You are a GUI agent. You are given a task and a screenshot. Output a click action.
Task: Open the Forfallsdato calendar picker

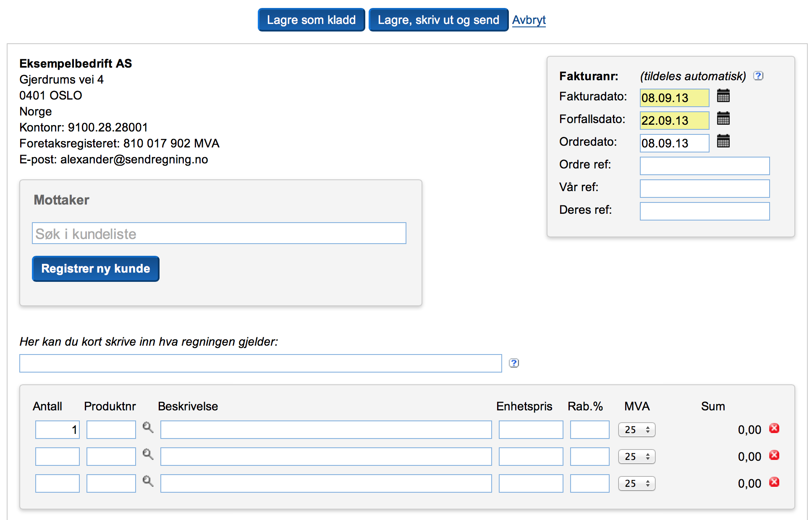coord(723,119)
